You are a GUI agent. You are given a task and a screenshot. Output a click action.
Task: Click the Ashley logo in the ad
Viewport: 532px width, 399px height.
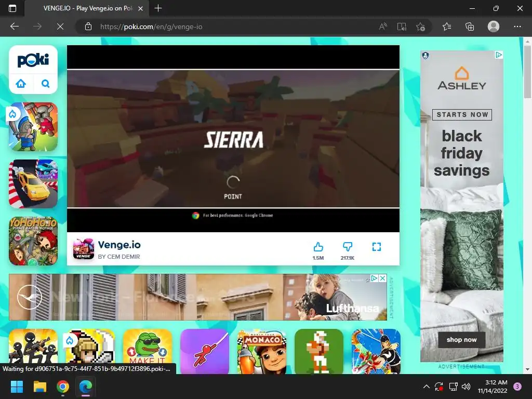click(x=462, y=78)
